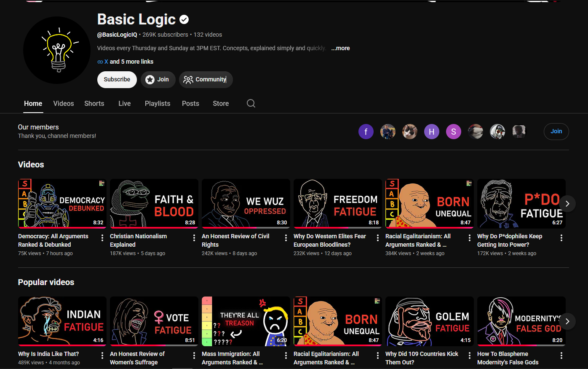Play the FAITH & BLOOD thumbnail
This screenshot has width=588, height=369.
[154, 203]
